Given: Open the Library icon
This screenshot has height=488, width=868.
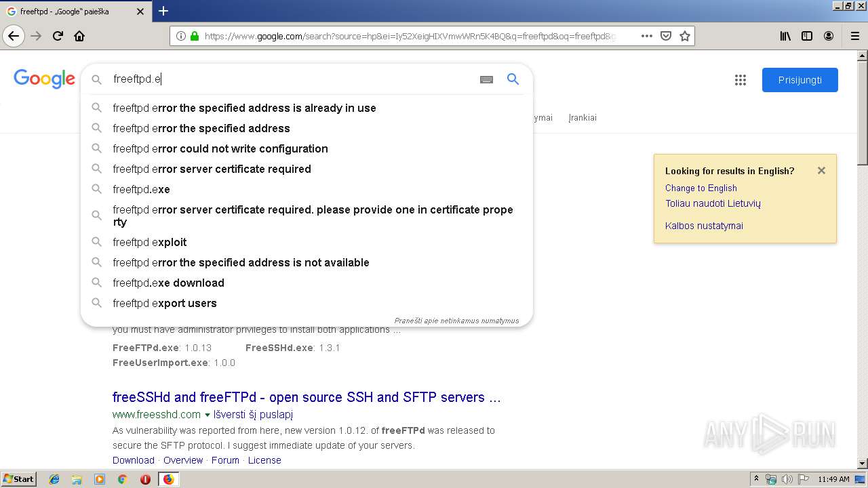Looking at the screenshot, I should [785, 36].
